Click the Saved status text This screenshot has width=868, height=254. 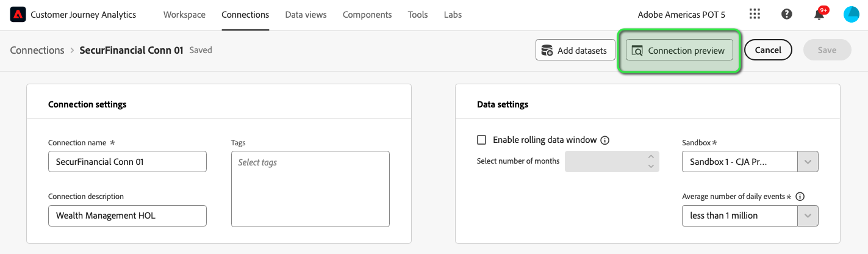coord(201,50)
